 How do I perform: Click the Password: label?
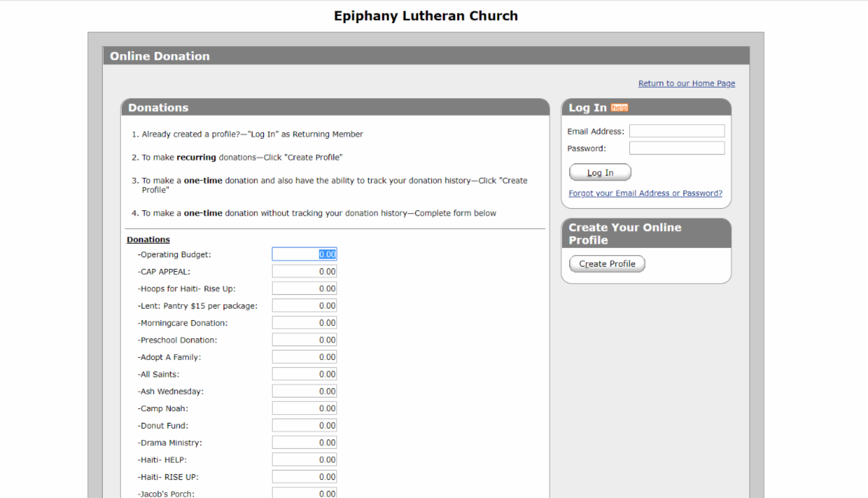click(587, 149)
